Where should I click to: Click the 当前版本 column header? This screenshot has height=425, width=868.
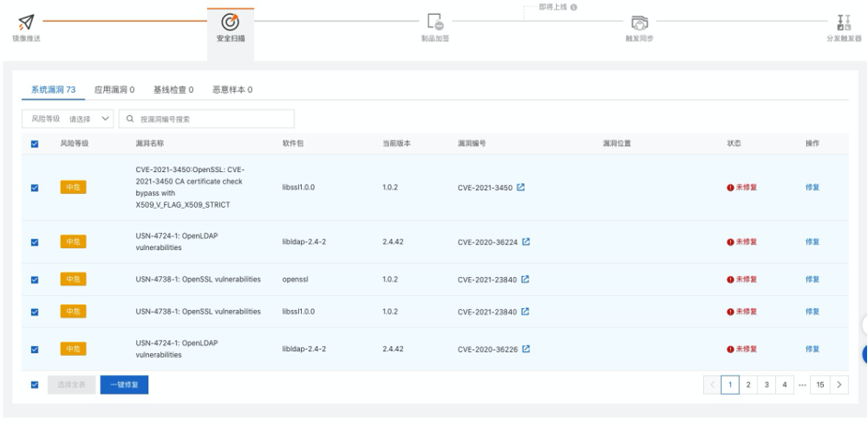pyautogui.click(x=397, y=144)
